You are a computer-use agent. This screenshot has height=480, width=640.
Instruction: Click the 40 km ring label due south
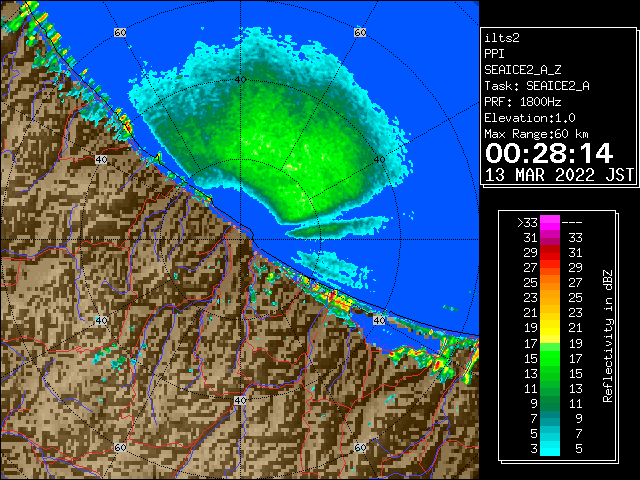click(240, 400)
